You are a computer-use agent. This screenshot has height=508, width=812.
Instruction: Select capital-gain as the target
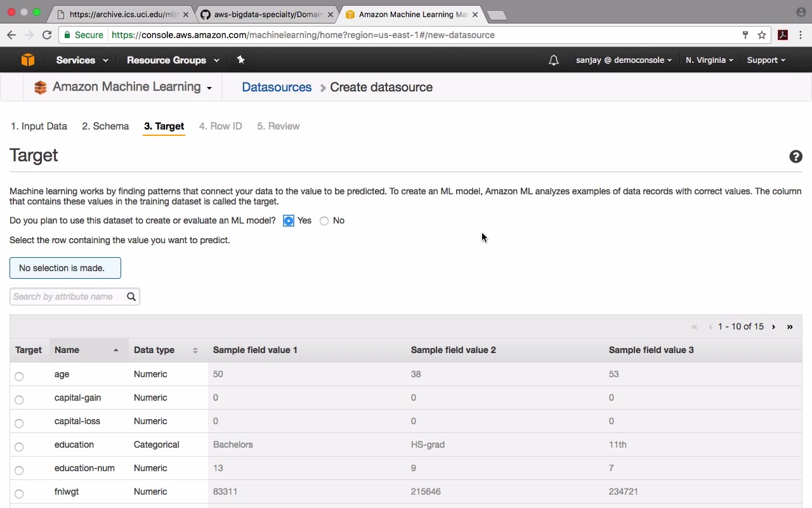(x=19, y=399)
